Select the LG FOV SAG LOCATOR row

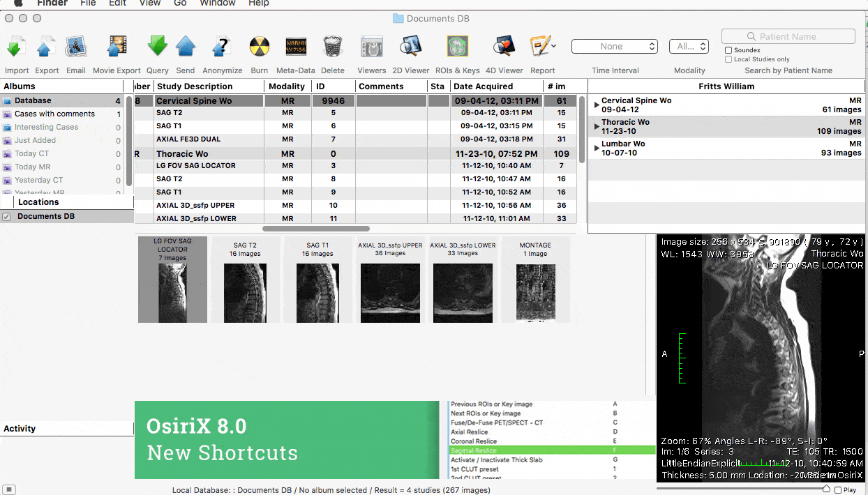tap(355, 166)
